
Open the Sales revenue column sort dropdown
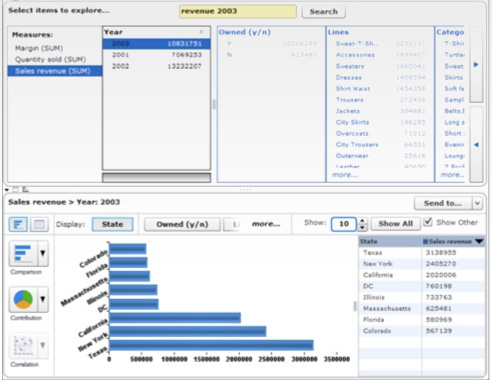click(x=479, y=241)
